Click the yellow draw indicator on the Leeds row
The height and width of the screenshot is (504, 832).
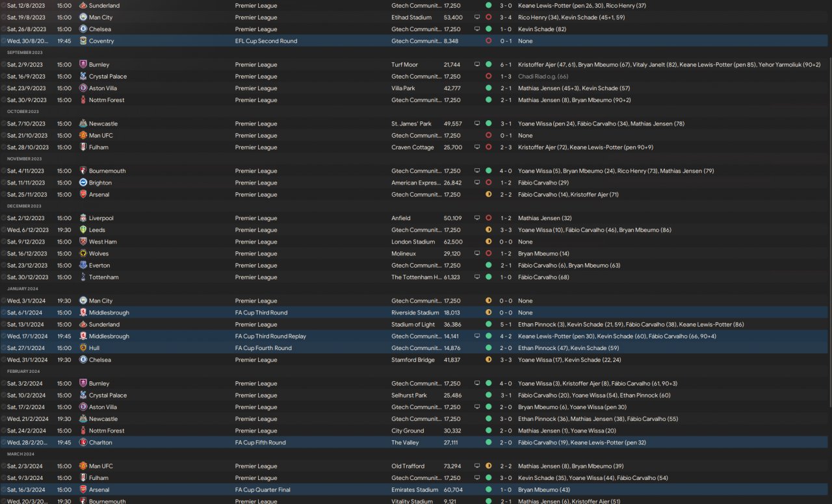(488, 230)
